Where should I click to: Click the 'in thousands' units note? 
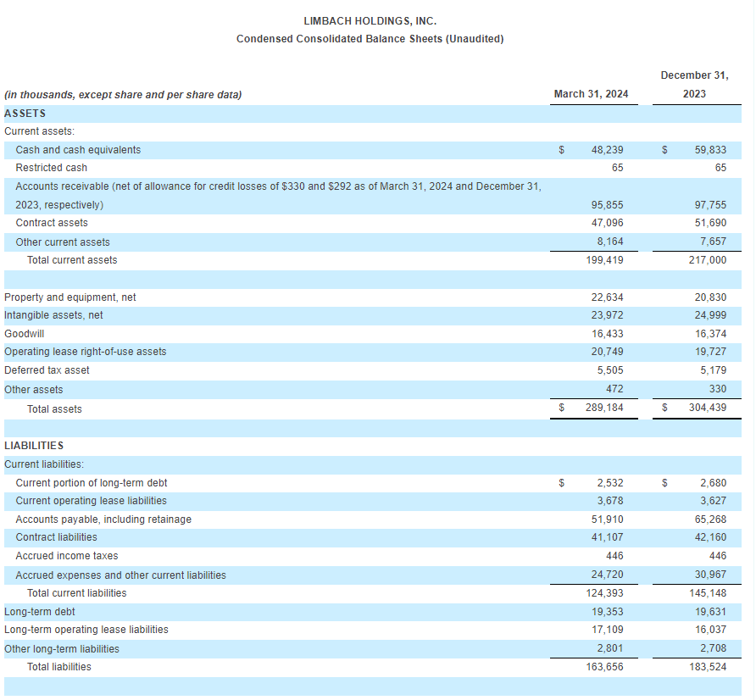point(123,94)
